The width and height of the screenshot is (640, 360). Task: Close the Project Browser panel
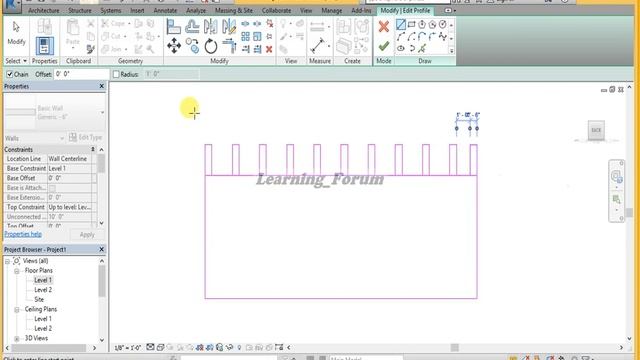click(102, 249)
